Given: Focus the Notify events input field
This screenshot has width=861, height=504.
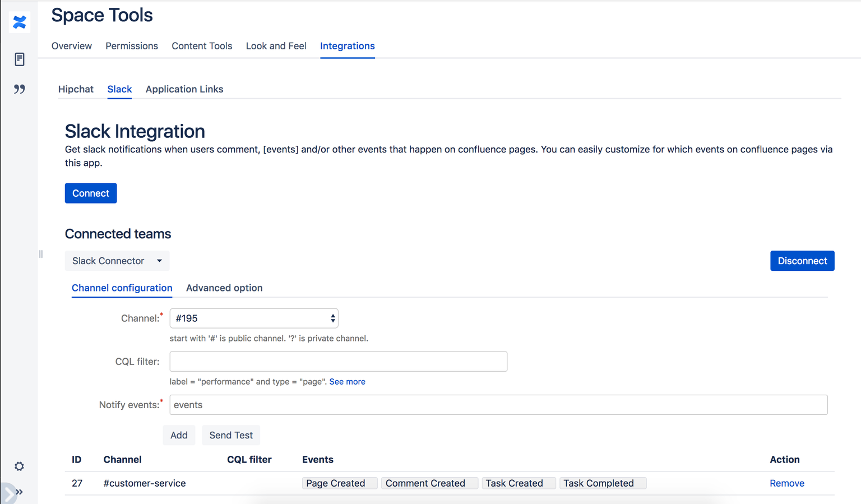Looking at the screenshot, I should pos(498,405).
